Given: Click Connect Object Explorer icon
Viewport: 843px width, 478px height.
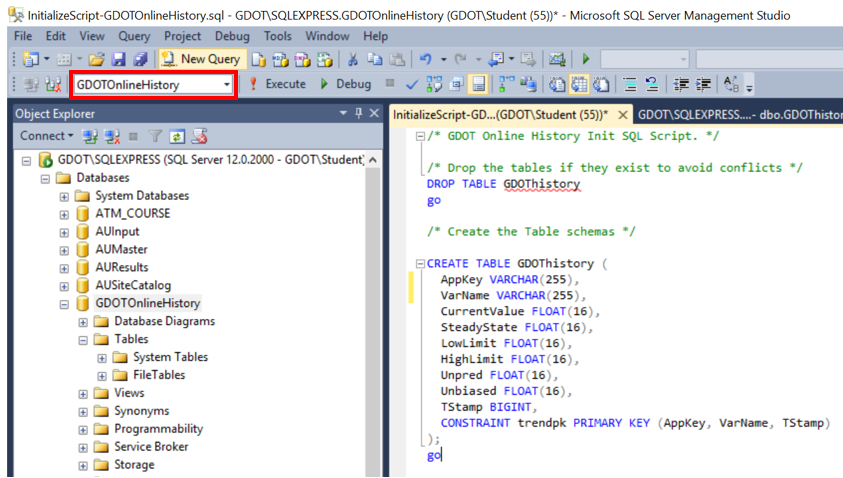Looking at the screenshot, I should point(89,137).
